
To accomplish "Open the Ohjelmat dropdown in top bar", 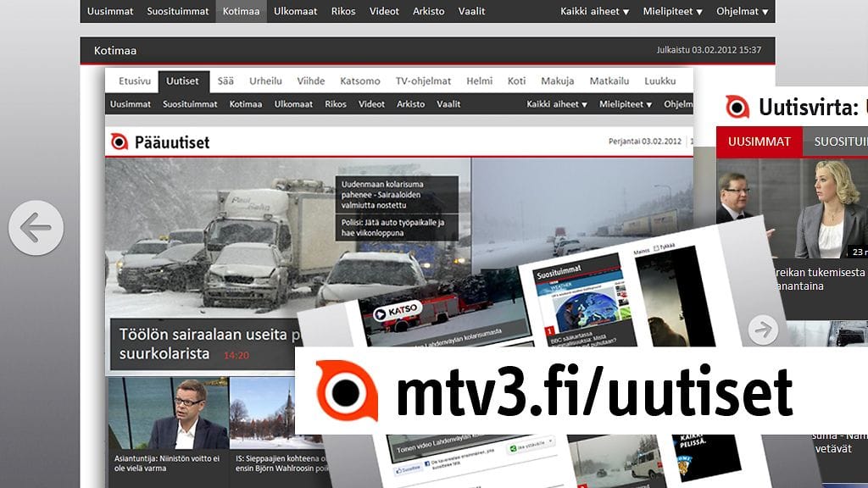I will (x=742, y=11).
